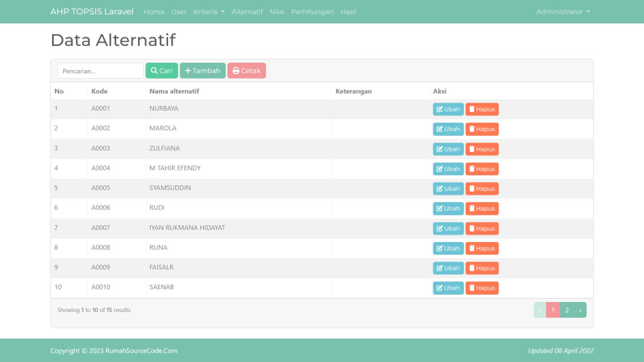Click the previous page arrow
Viewport: 644px width, 362px height.
point(540,310)
